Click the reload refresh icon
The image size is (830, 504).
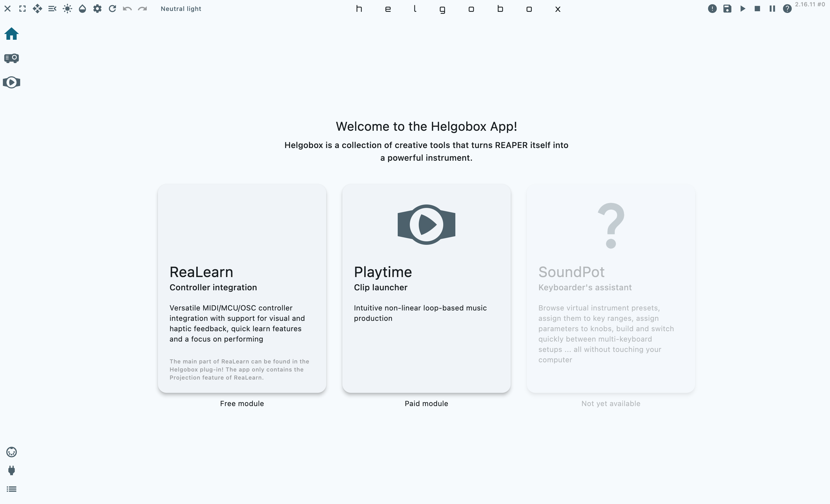[x=112, y=9]
